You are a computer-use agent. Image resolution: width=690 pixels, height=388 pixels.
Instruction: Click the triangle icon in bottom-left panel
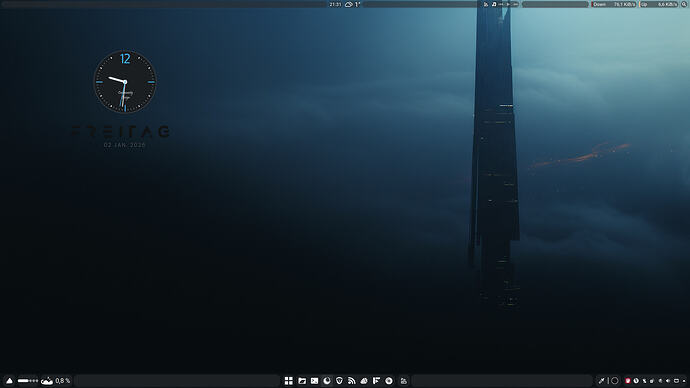click(9, 381)
